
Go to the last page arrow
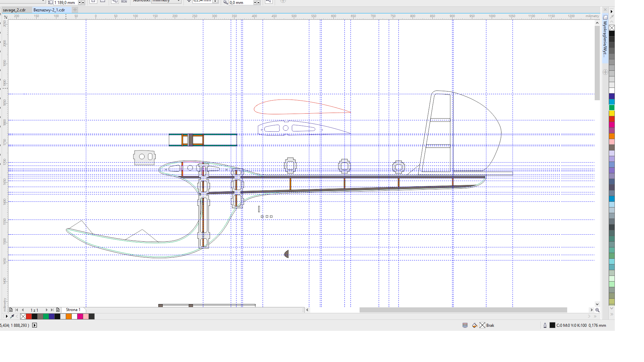(x=52, y=310)
